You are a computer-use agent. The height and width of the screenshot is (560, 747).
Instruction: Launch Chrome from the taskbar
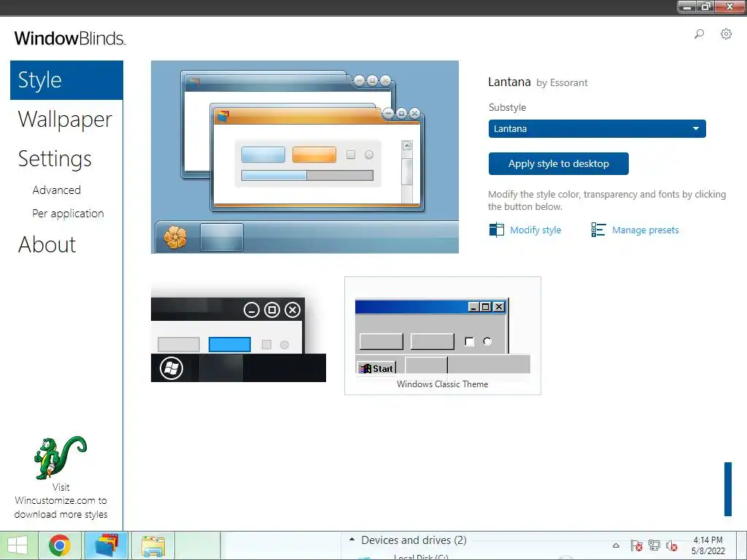pyautogui.click(x=60, y=545)
